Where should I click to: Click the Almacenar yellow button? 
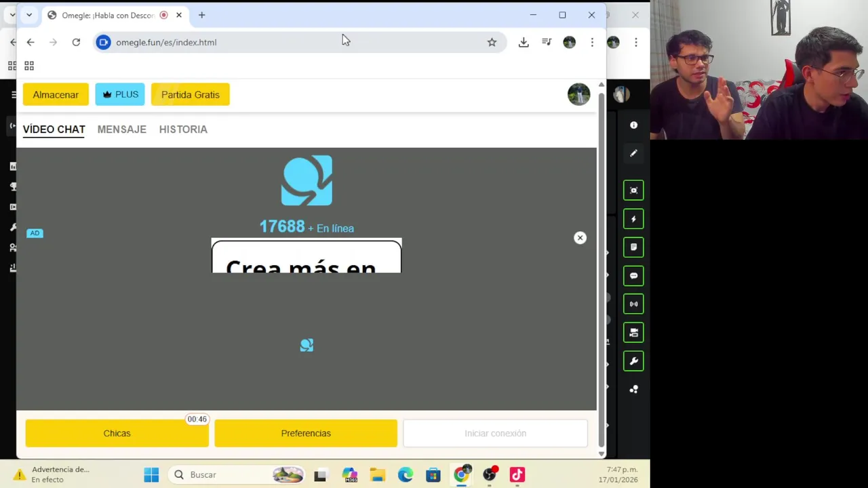[56, 95]
